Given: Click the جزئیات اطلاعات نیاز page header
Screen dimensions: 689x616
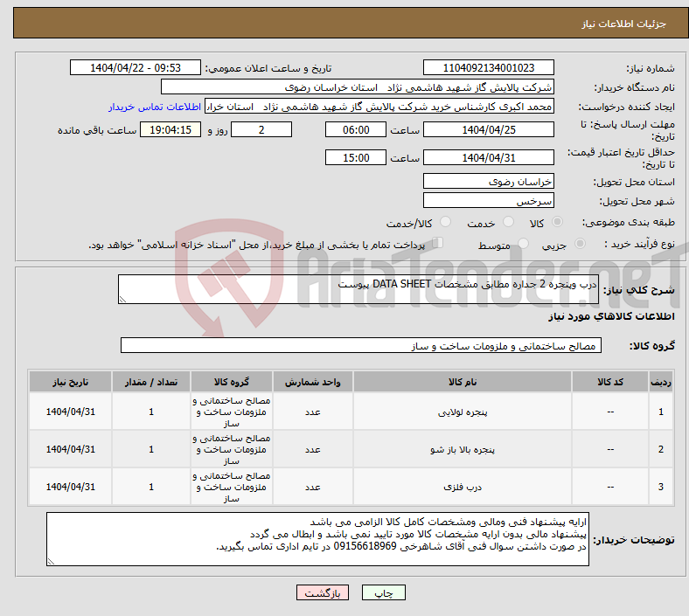Looking at the screenshot, I should coord(624,24).
